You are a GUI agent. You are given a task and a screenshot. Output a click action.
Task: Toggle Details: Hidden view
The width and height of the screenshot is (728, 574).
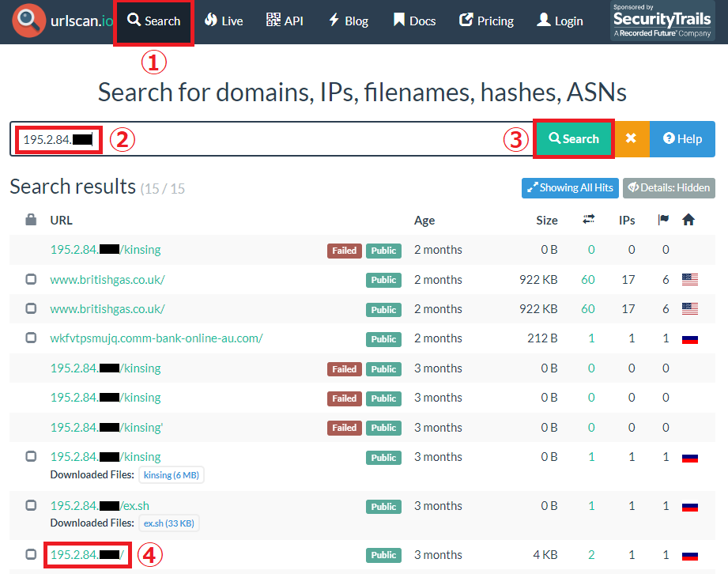coord(669,187)
